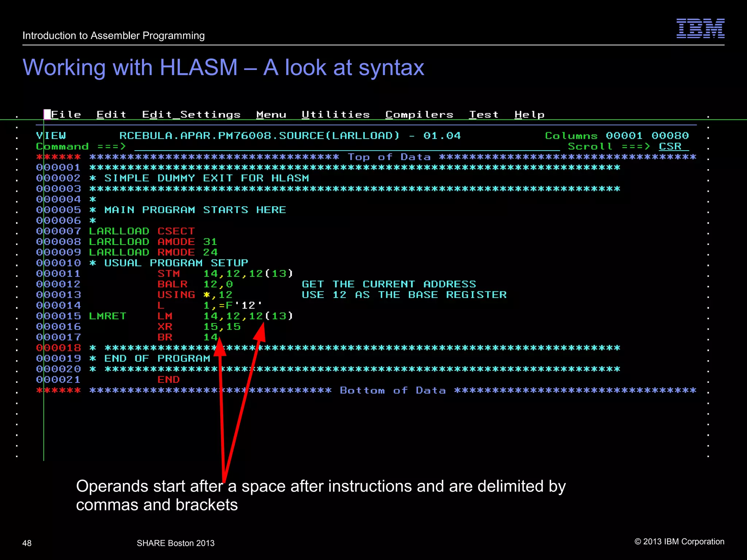Click the VIEW mode label
This screenshot has height=560, width=747.
tap(51, 136)
